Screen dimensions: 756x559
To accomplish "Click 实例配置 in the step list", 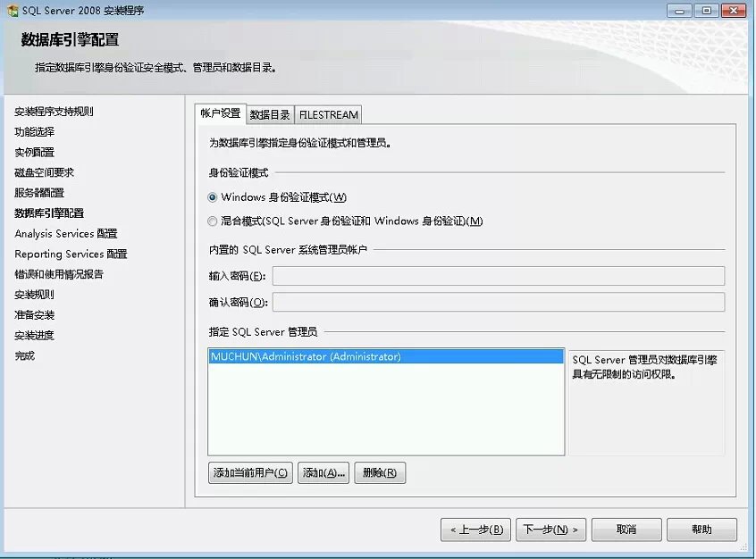I will tap(34, 153).
